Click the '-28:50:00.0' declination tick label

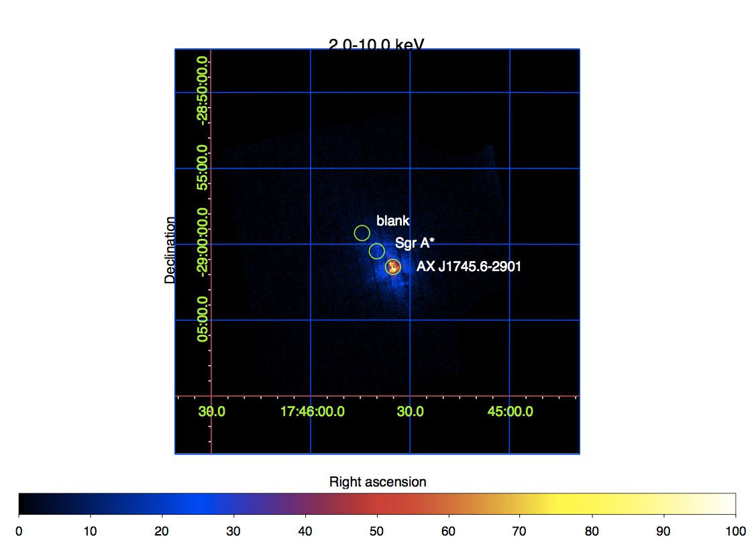tap(203, 91)
